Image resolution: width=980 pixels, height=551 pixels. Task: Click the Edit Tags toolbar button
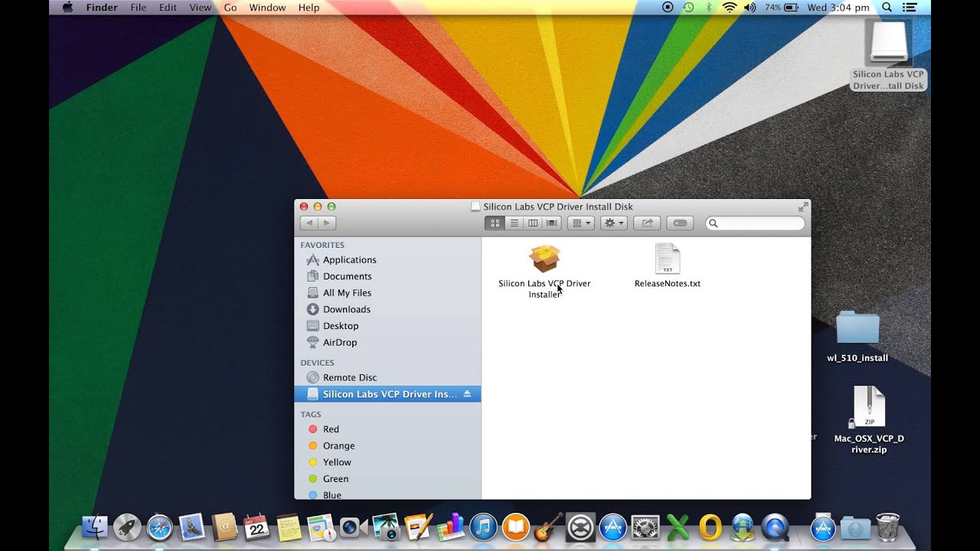click(x=680, y=223)
